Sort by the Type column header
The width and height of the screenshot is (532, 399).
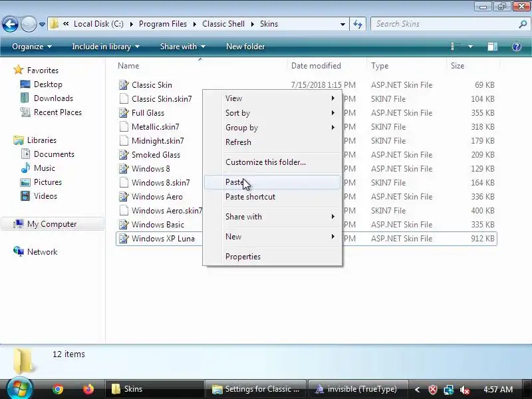pos(380,66)
